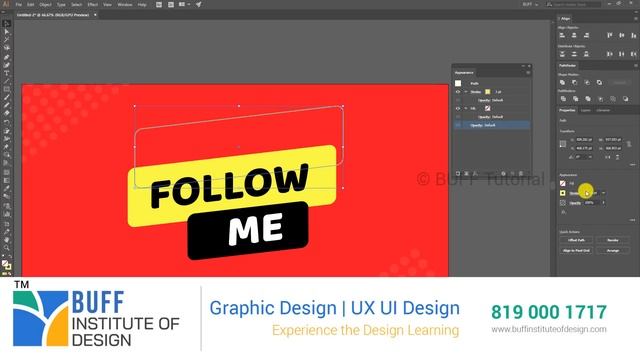Click the Horizontal Align Center icon
This screenshot has height=360, width=640.
pyautogui.click(x=574, y=36)
